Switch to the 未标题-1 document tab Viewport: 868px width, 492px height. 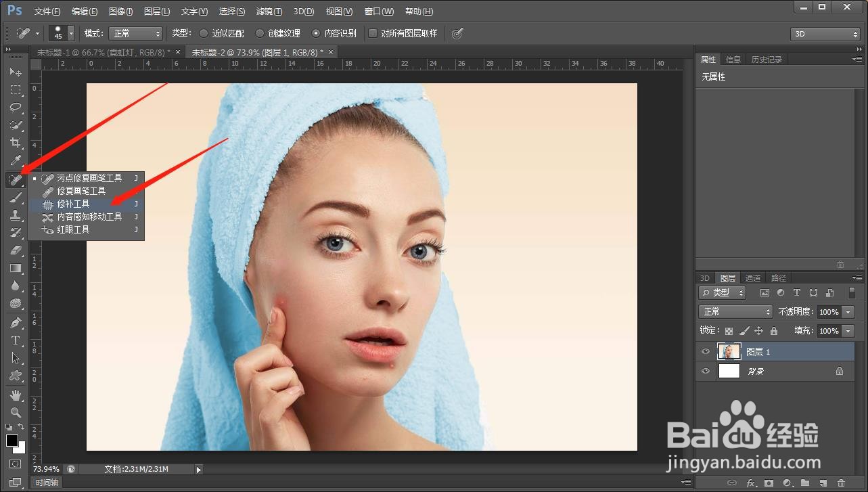(104, 52)
